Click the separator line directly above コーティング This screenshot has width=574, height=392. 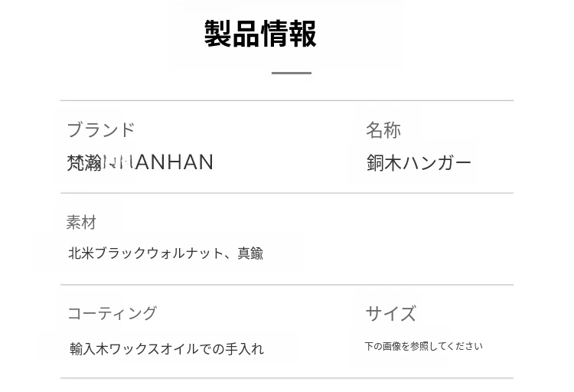pyautogui.click(x=286, y=285)
